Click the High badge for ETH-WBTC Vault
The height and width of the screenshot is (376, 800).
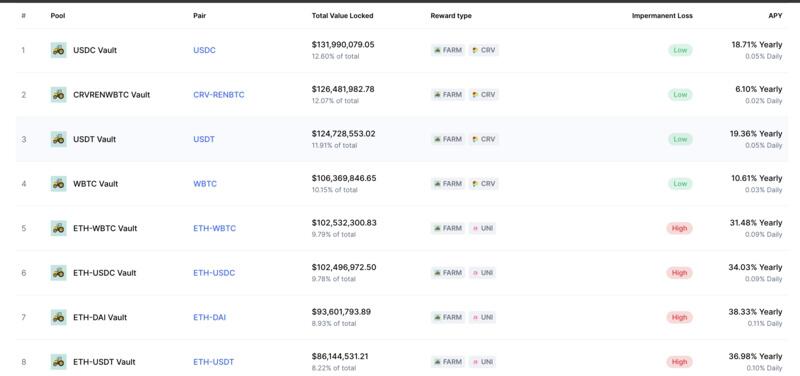coord(680,228)
